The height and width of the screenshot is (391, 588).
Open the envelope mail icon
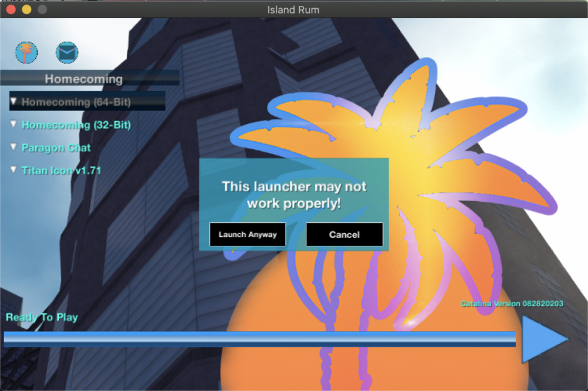[67, 53]
